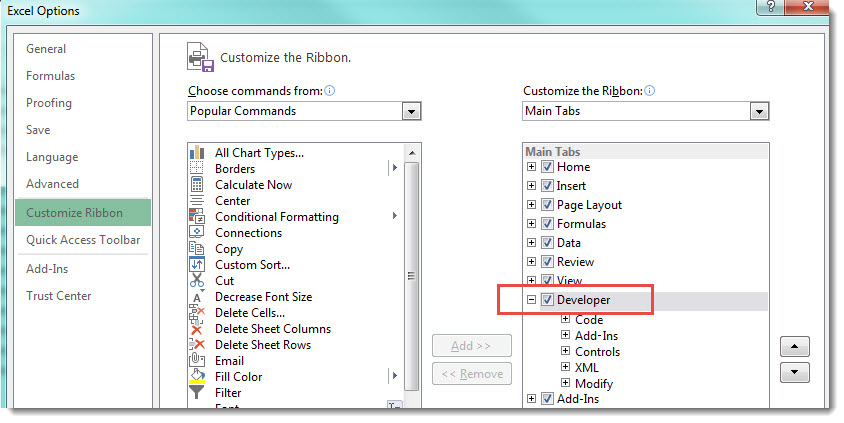Uncheck the Developer tab checkbox
The height and width of the screenshot is (423, 844).
(x=547, y=300)
